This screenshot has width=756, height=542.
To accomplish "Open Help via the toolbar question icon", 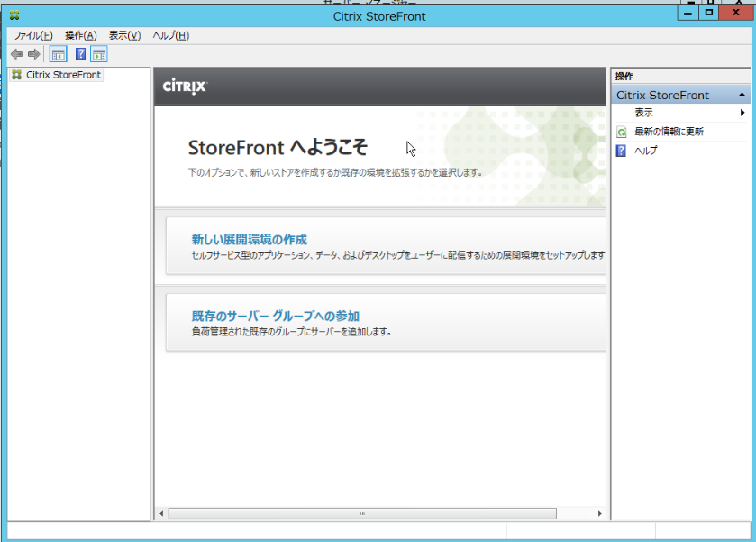I will pos(80,54).
